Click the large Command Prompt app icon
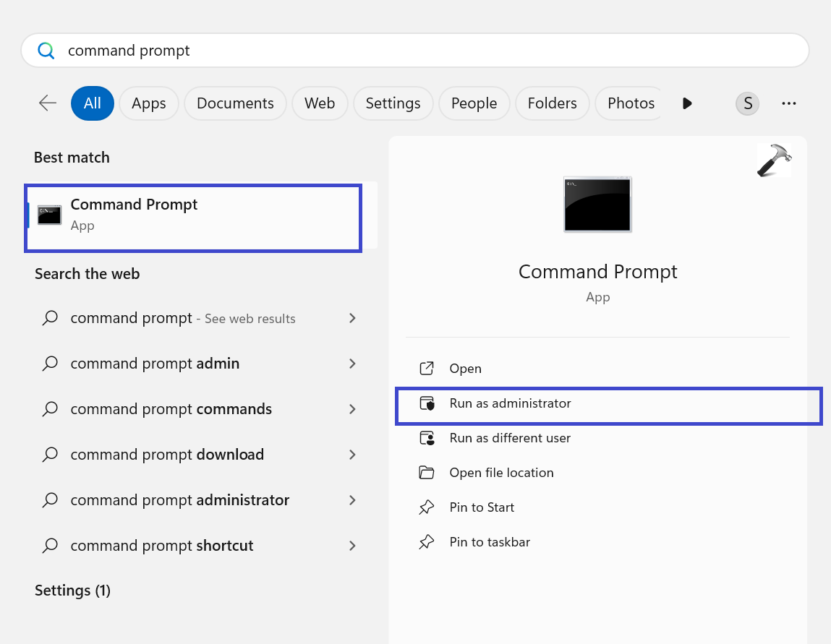The width and height of the screenshot is (831, 644). [597, 205]
